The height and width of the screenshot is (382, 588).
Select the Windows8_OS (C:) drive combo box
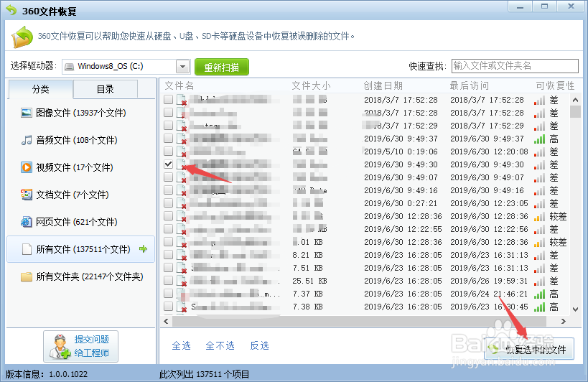click(126, 67)
